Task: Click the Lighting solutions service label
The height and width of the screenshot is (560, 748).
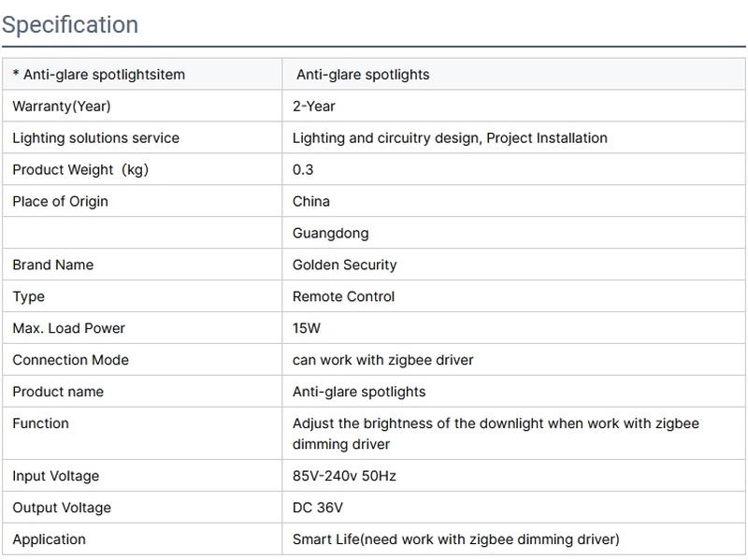Action: tap(95, 137)
